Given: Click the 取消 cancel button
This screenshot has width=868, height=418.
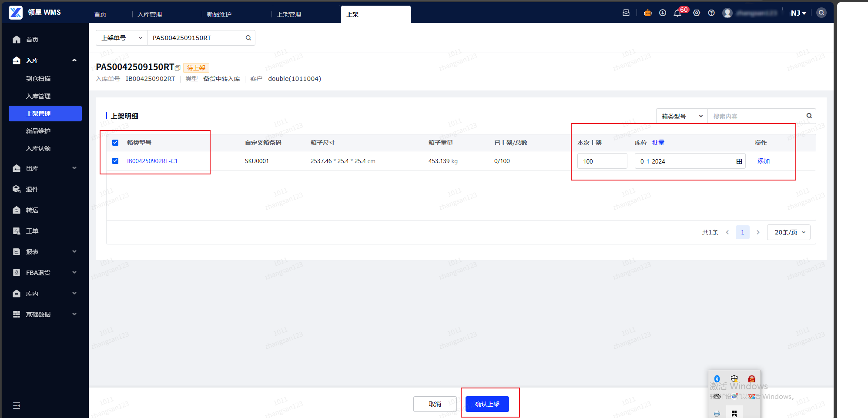Looking at the screenshot, I should pos(435,404).
